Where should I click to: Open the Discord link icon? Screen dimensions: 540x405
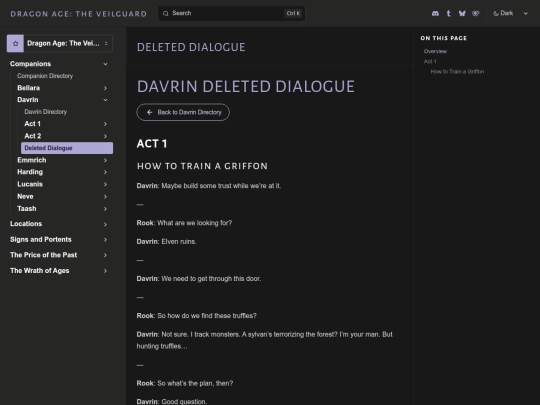tap(435, 13)
